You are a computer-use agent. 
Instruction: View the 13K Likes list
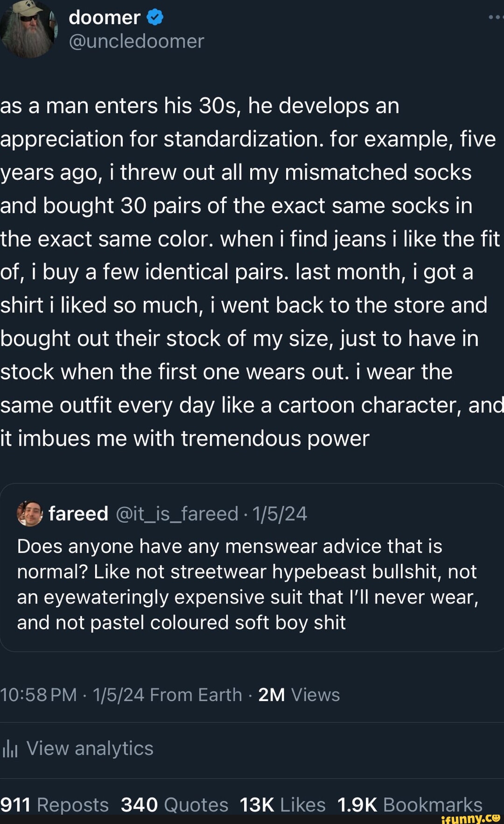click(282, 805)
